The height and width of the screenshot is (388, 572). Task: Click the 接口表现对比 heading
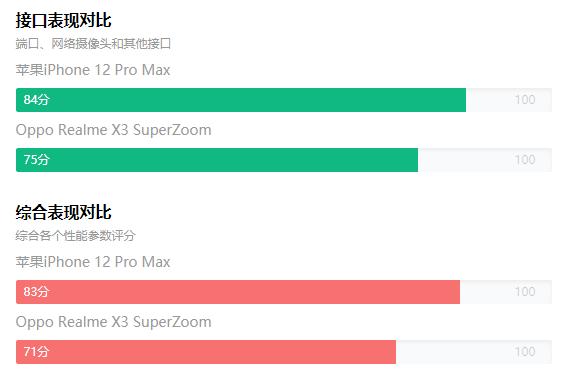(x=63, y=20)
